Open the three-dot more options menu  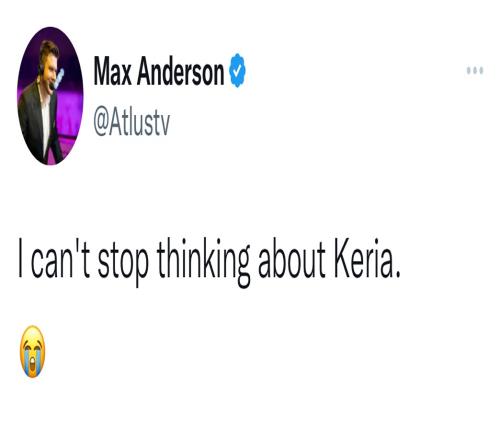475,71
